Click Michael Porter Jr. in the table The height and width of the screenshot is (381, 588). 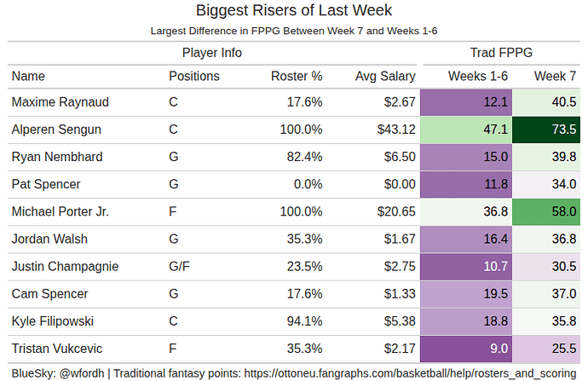click(61, 211)
